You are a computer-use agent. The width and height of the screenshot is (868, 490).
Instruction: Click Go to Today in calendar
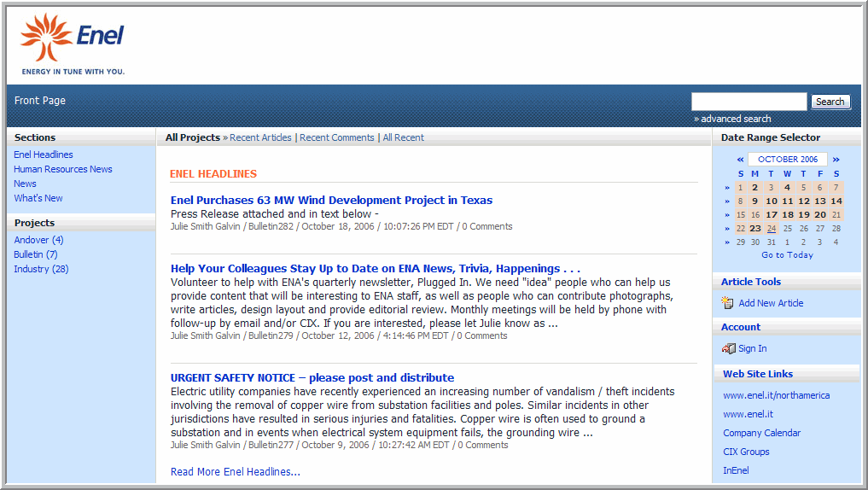tap(787, 255)
